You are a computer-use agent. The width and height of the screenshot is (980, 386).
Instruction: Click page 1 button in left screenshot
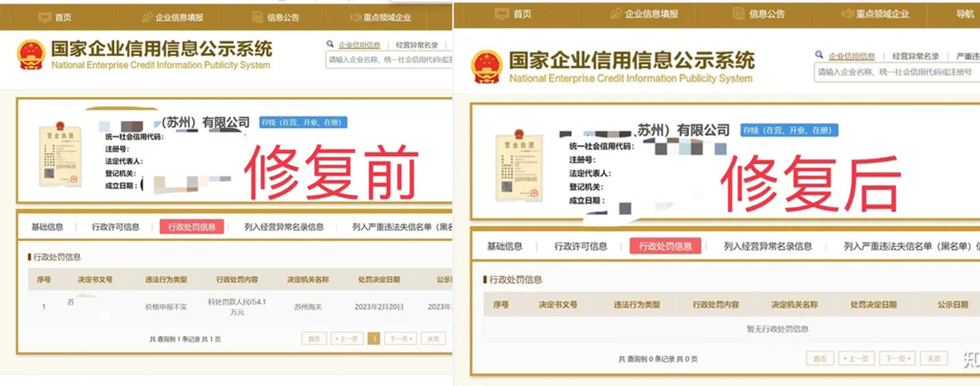pos(374,339)
